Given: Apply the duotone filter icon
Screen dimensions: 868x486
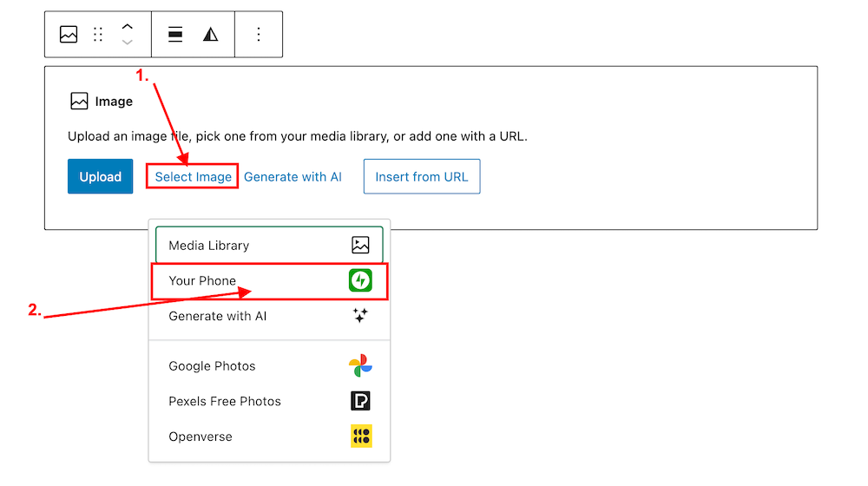Looking at the screenshot, I should [211, 35].
